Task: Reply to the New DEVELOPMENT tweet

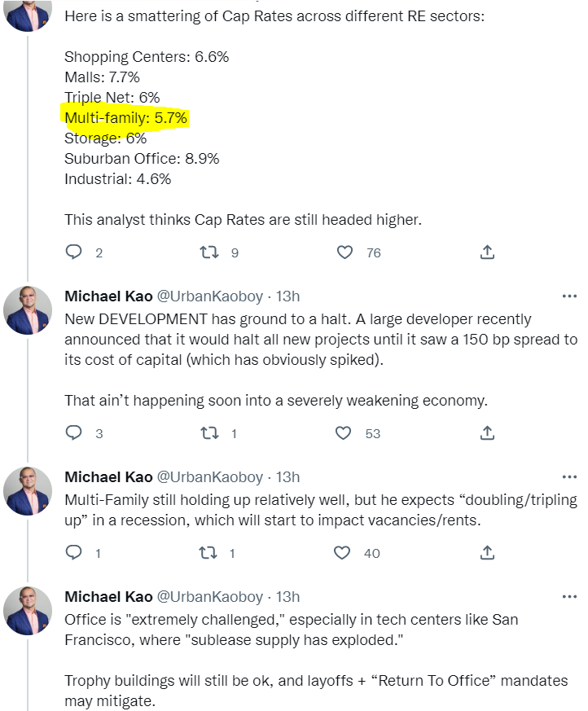Action: coord(74,433)
